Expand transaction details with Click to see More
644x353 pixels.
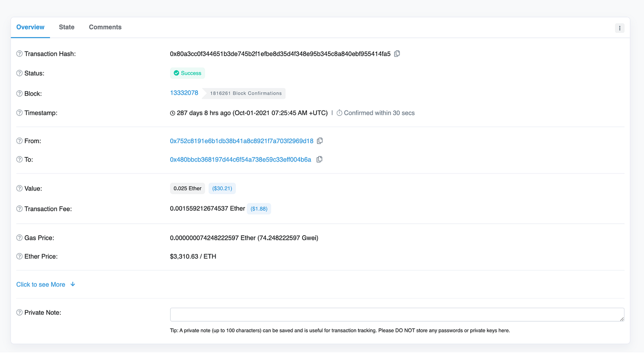click(40, 284)
